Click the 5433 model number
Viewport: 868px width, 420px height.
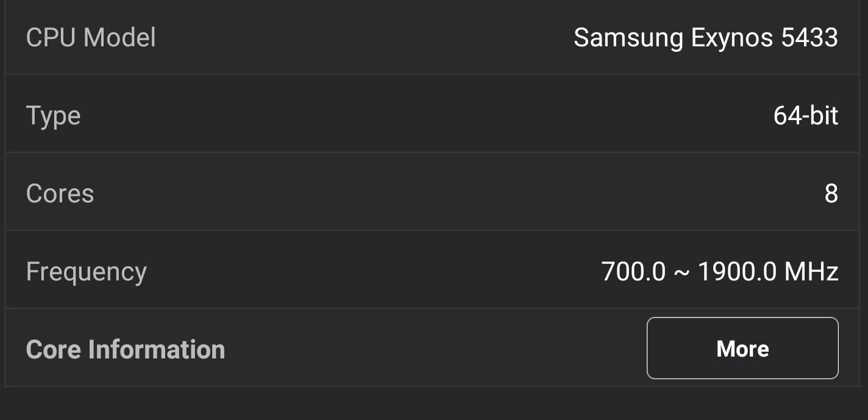point(809,38)
